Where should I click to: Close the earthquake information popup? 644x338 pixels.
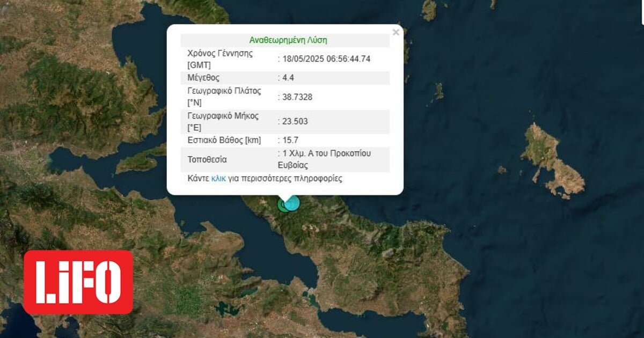396,31
